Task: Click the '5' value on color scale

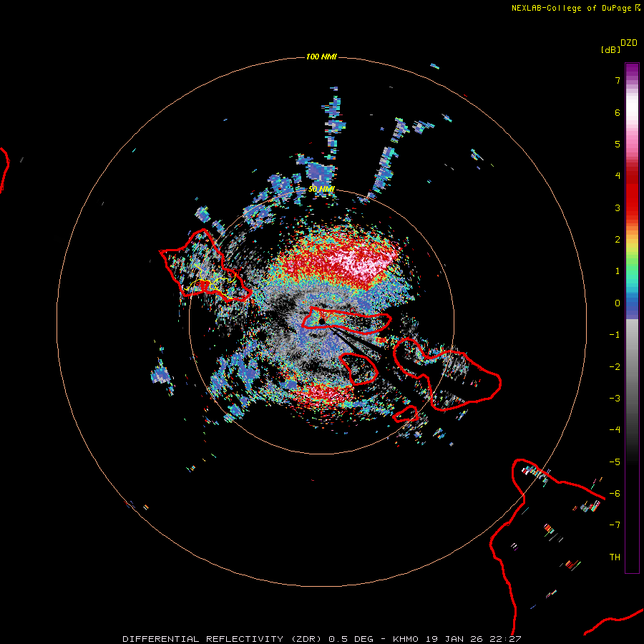Action: click(618, 144)
